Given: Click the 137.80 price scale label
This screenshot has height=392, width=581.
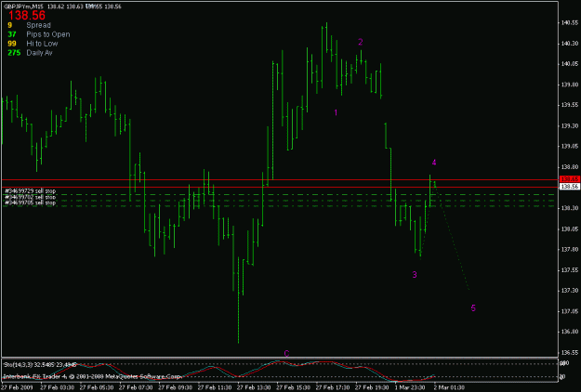Looking at the screenshot, I should click(570, 250).
